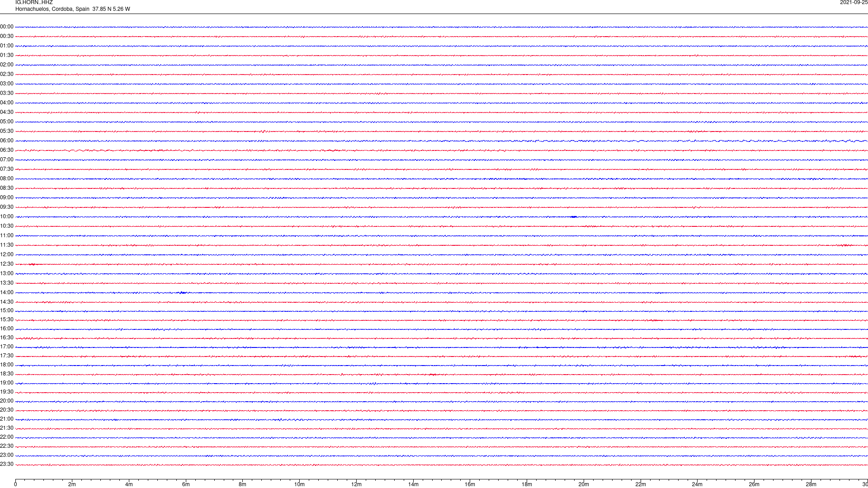Select the 20:00 time row label

pos(7,401)
